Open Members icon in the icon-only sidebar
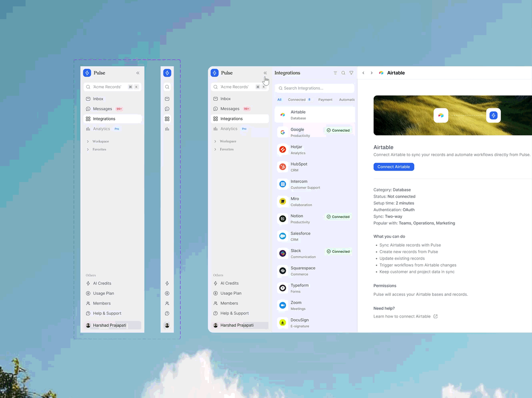Viewport: 532px width, 398px height. point(167,304)
